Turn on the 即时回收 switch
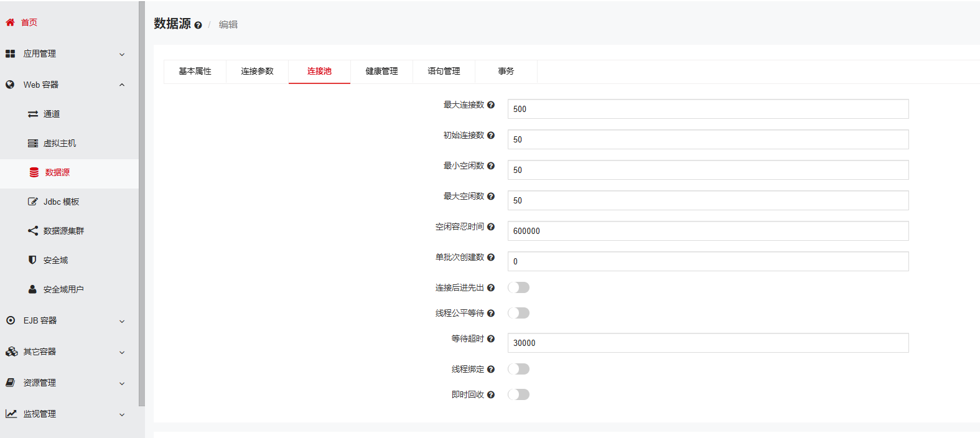Viewport: 980px width, 438px height. click(x=518, y=394)
